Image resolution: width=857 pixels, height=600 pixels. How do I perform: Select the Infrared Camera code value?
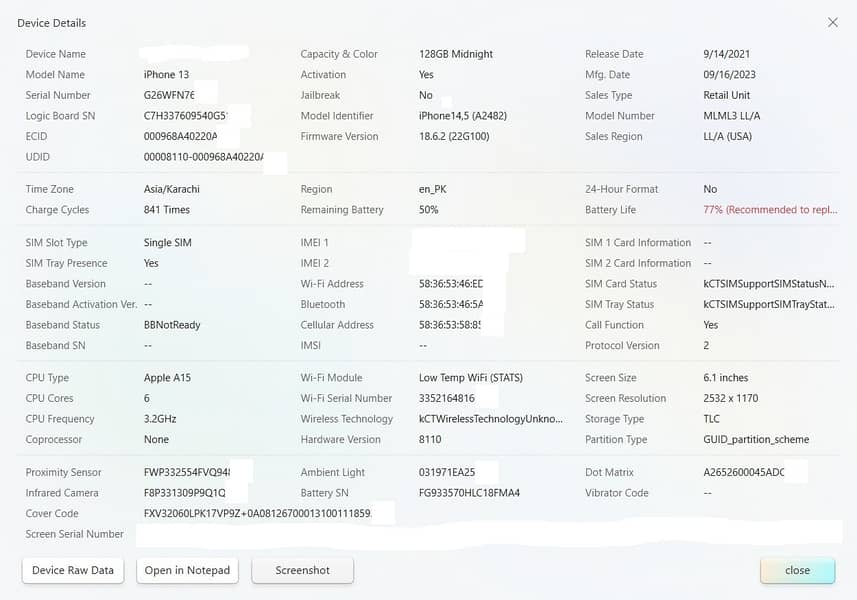(184, 493)
